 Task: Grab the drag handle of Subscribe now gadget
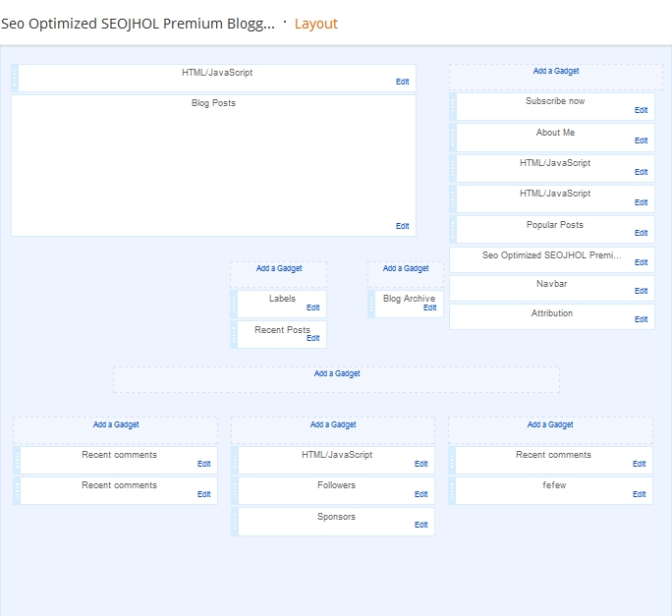pos(453,106)
